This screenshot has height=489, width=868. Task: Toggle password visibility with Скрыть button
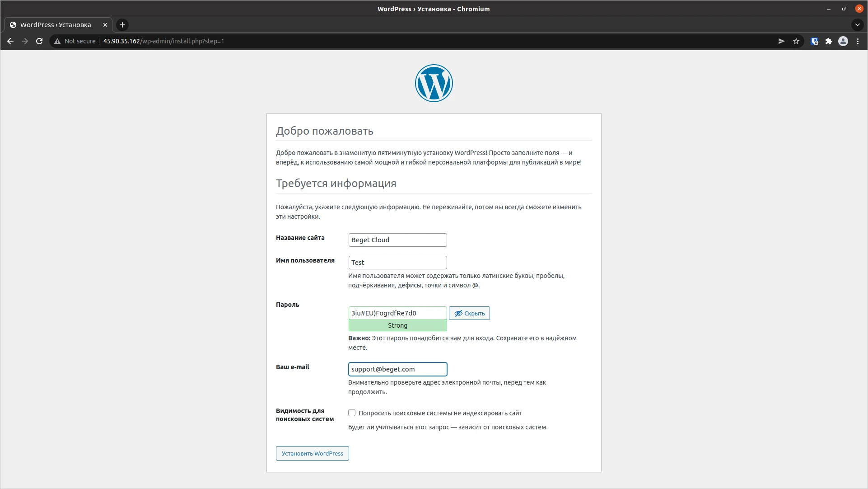(469, 313)
